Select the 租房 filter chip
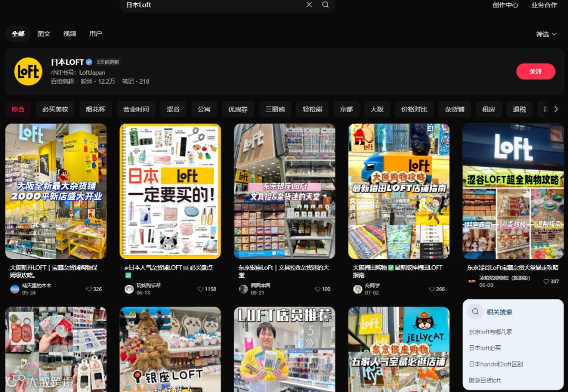 click(x=488, y=109)
